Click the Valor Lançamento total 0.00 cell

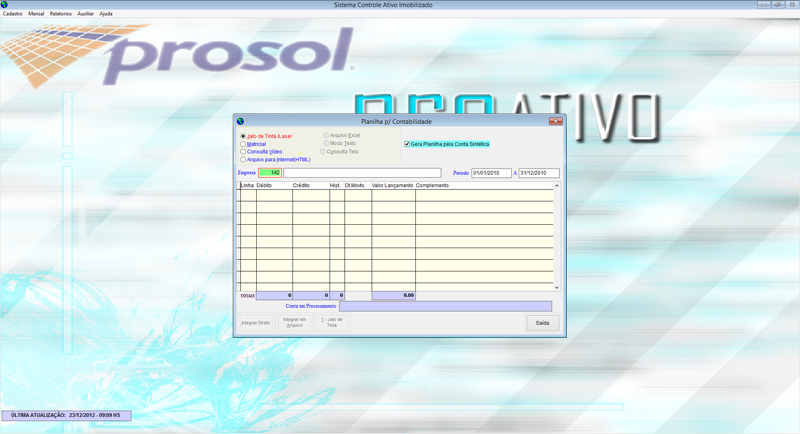tap(393, 295)
